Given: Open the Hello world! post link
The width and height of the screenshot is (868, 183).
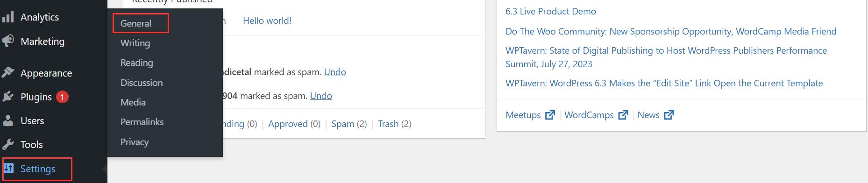Looking at the screenshot, I should tap(267, 21).
